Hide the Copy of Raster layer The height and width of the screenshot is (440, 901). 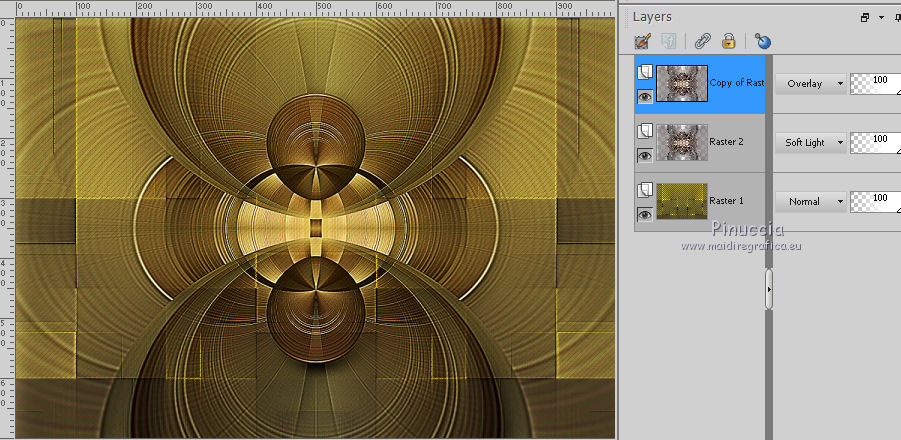[x=645, y=97]
